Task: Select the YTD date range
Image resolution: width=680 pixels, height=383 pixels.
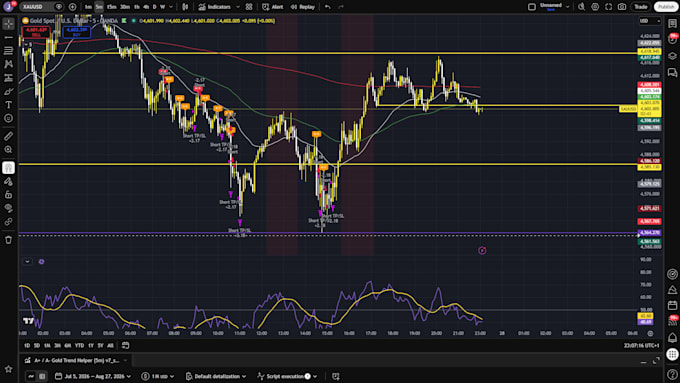Action: point(79,345)
